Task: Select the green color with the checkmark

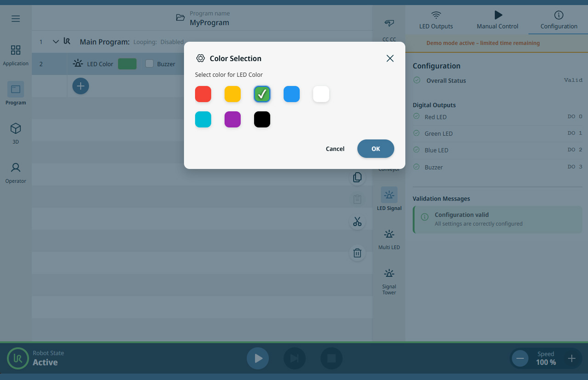Action: tap(262, 94)
